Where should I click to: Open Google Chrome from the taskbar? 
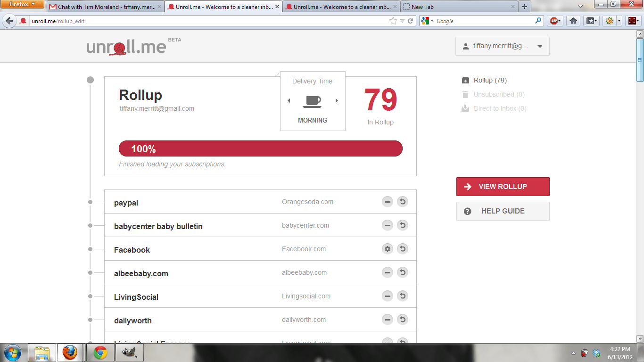100,353
